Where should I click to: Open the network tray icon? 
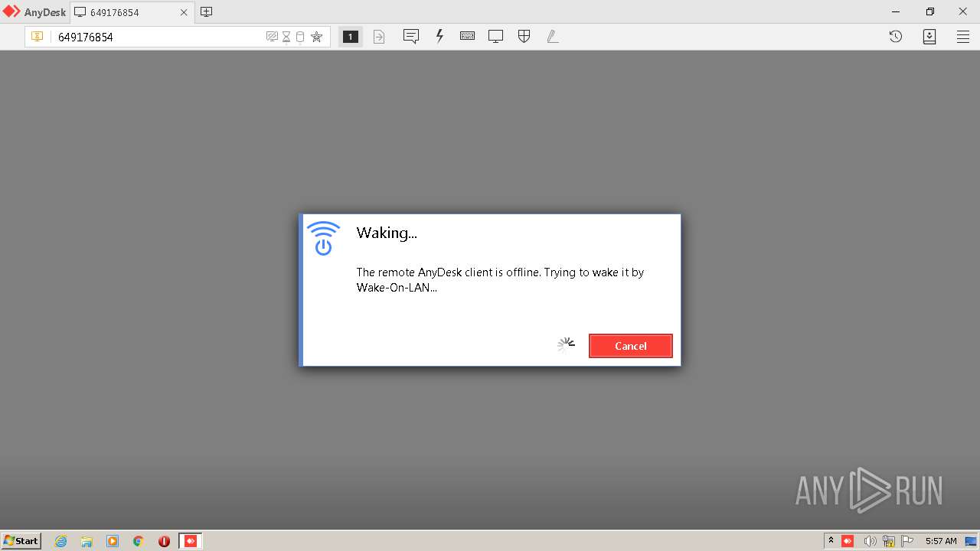coord(888,541)
